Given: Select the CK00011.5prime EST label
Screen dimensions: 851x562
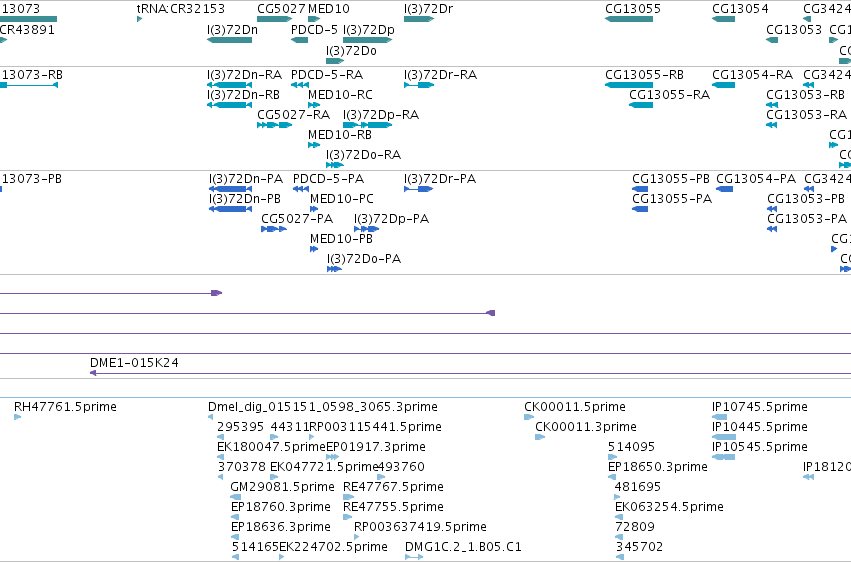Looking at the screenshot, I should tap(575, 407).
